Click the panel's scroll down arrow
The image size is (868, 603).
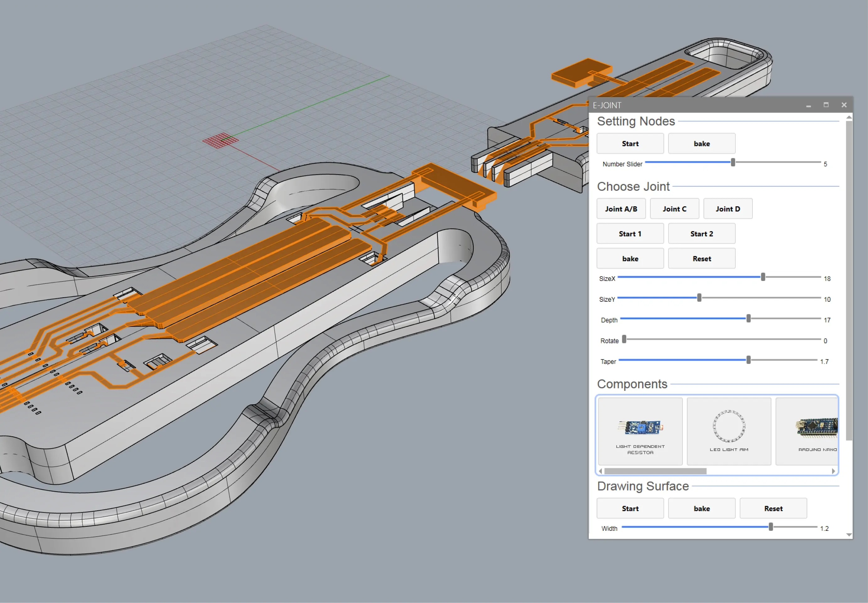pos(849,535)
